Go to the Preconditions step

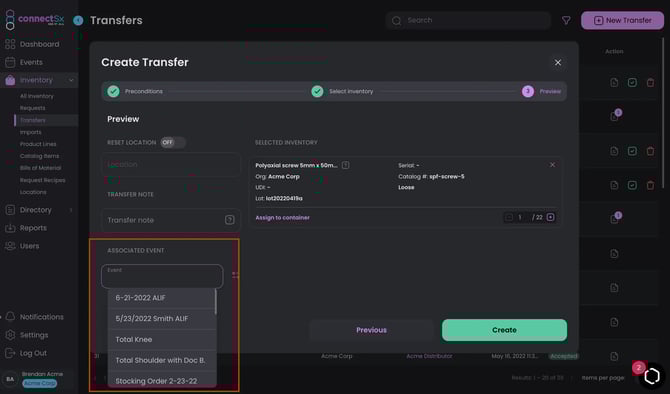(x=135, y=91)
